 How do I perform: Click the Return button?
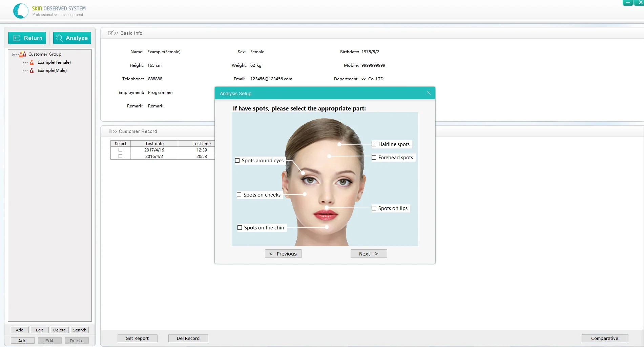(27, 38)
